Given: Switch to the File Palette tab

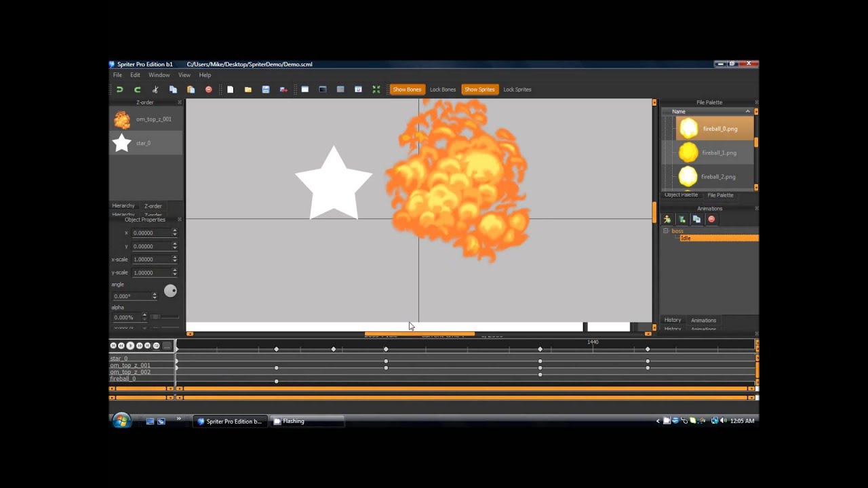Looking at the screenshot, I should (x=720, y=195).
